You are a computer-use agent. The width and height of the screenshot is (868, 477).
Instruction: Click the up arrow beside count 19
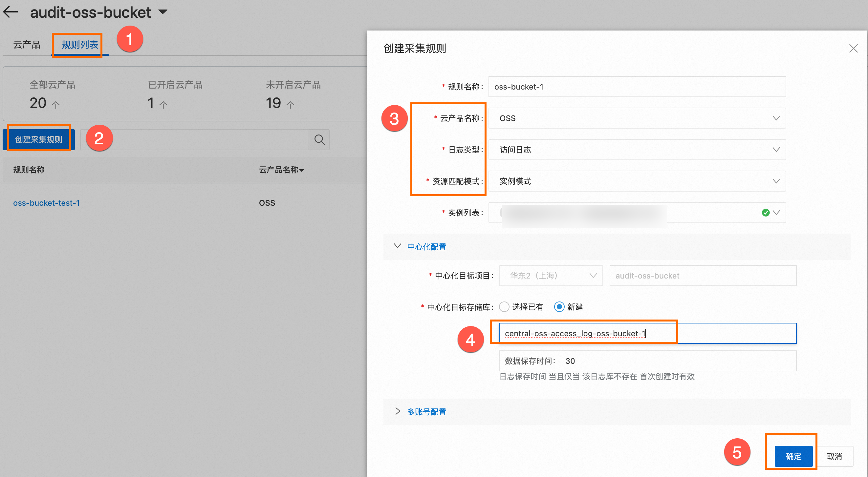point(290,105)
